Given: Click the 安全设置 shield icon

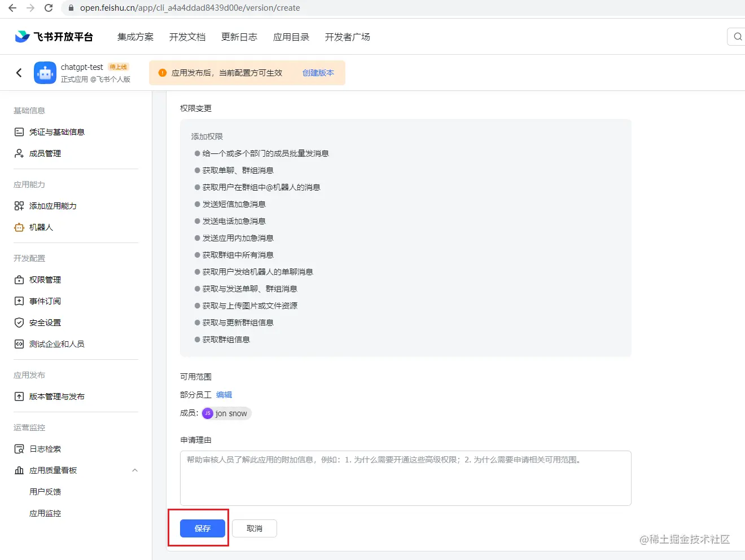Looking at the screenshot, I should 19,323.
